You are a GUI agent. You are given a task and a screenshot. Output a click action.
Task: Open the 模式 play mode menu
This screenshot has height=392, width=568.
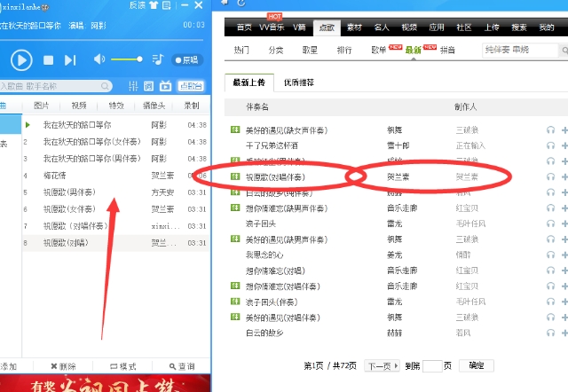point(122,366)
